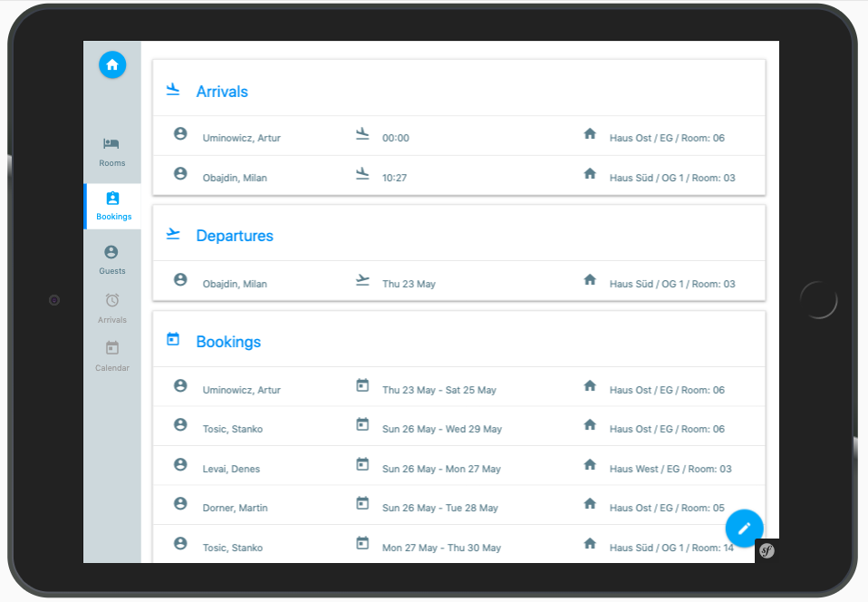Click the plane-landing icon beside the Arrivals header
Screen dimensions: 868x602
[x=173, y=89]
